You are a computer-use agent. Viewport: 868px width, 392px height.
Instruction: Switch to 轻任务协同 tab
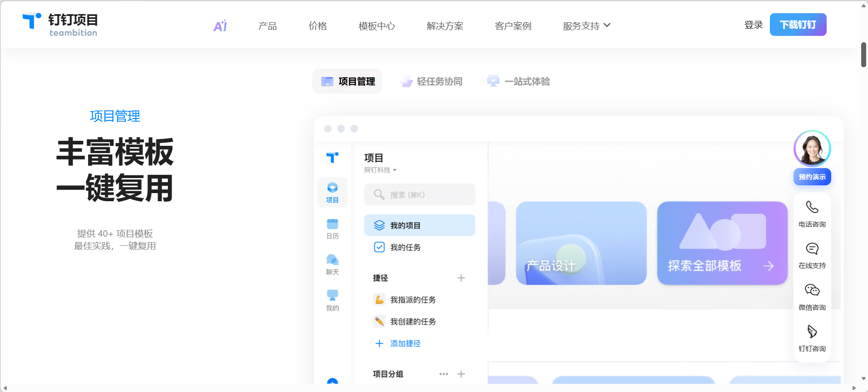pos(431,81)
